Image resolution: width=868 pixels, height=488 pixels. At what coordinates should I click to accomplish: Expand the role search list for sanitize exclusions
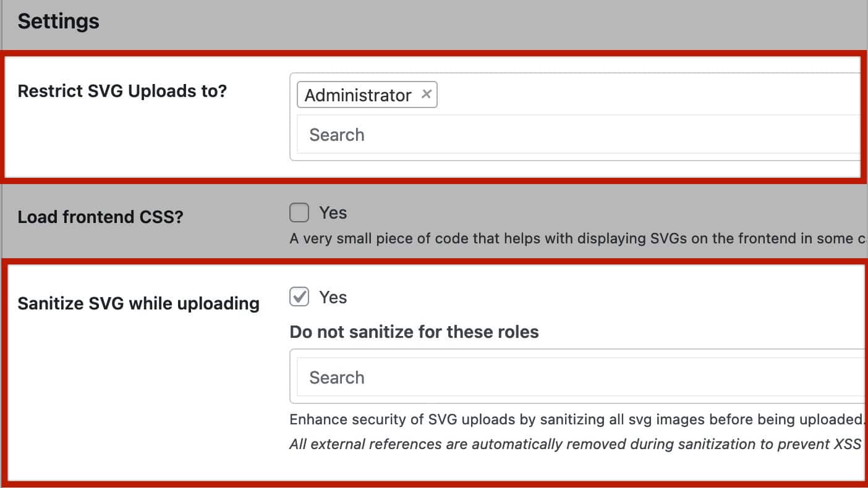point(495,377)
